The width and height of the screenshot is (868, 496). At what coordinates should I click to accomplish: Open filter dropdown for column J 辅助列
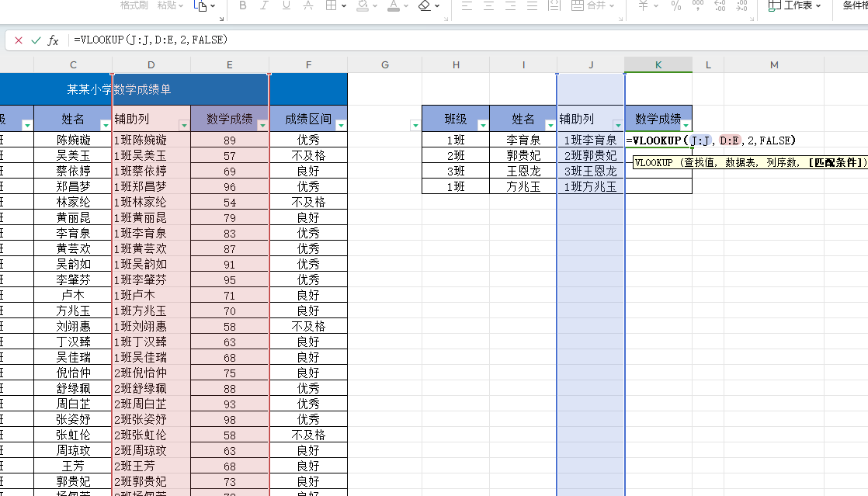coord(618,126)
